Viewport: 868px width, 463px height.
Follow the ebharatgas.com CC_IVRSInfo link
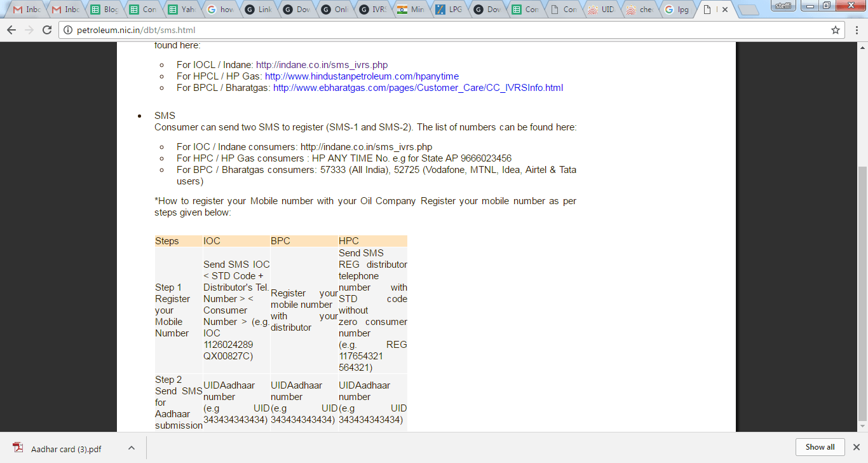pyautogui.click(x=417, y=88)
